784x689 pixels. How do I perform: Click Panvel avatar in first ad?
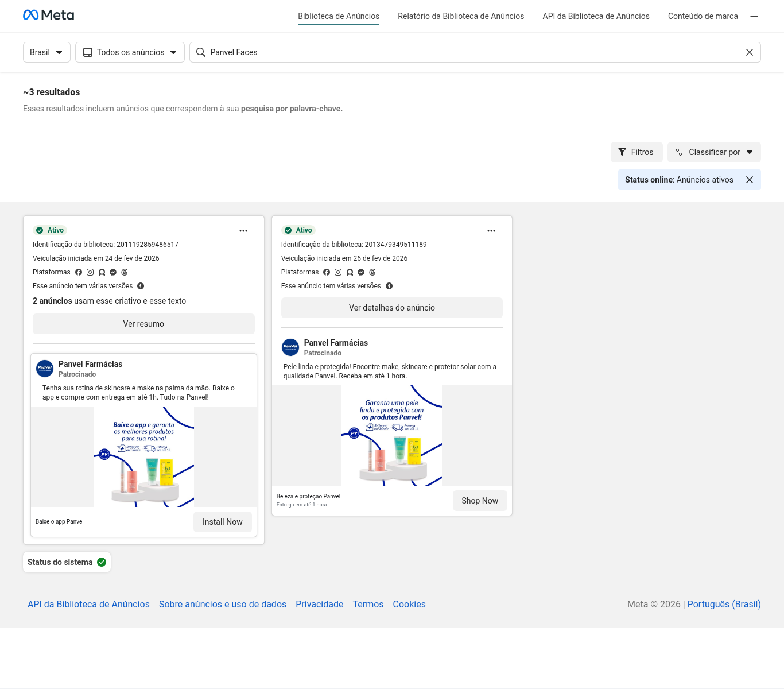(45, 369)
